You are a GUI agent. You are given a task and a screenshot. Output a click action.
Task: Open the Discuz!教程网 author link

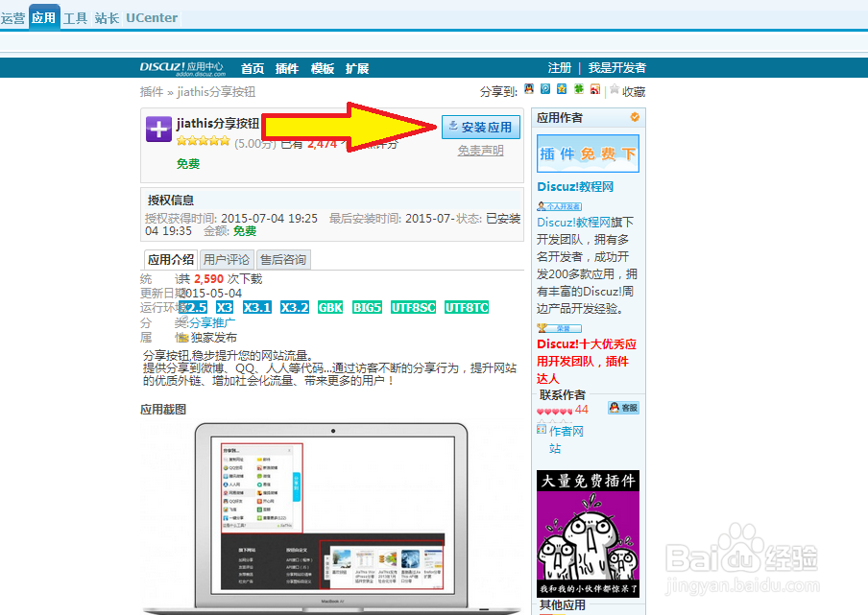coord(575,186)
